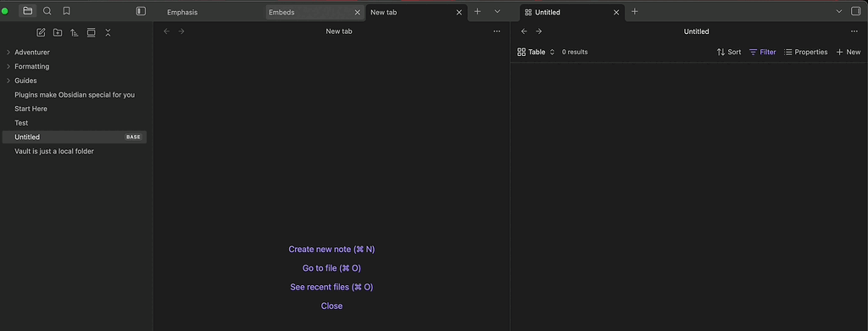Click the '0 results' count text
868x331 pixels.
pos(575,52)
